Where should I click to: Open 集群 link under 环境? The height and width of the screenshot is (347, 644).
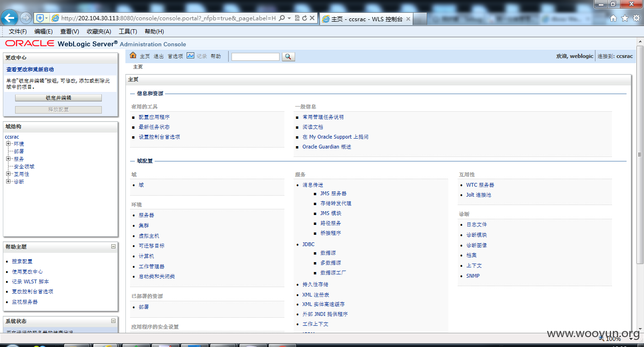click(144, 225)
